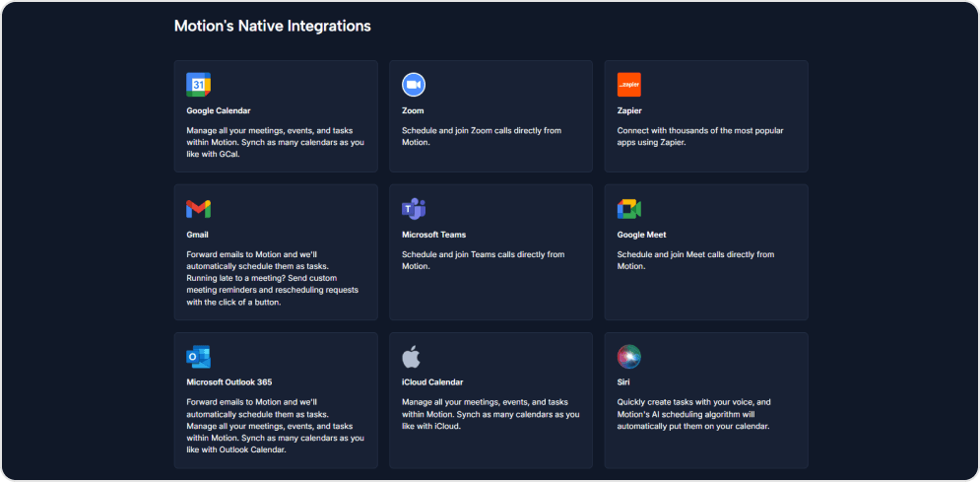Click 'Connect with thousands of the most popular apps' text
The width and height of the screenshot is (980, 482).
(700, 136)
